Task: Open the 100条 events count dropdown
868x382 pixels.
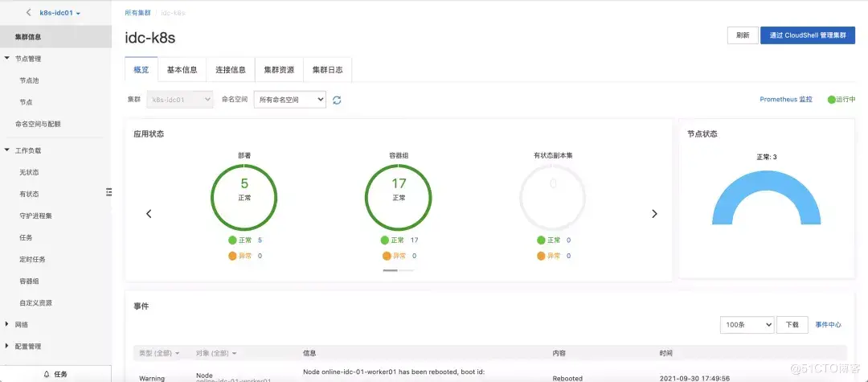Action: [747, 325]
